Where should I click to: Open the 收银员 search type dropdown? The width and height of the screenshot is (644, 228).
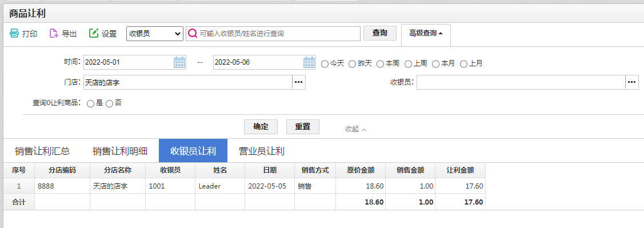click(x=155, y=33)
